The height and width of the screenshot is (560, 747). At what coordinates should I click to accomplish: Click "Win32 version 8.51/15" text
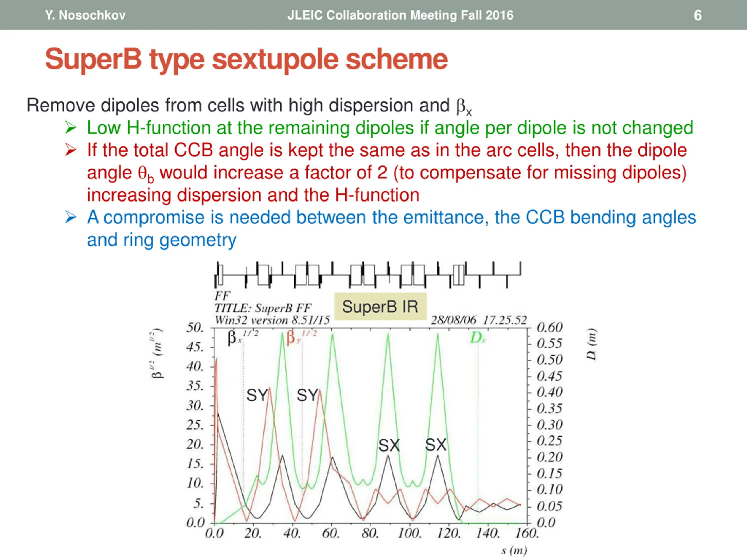pos(272,320)
